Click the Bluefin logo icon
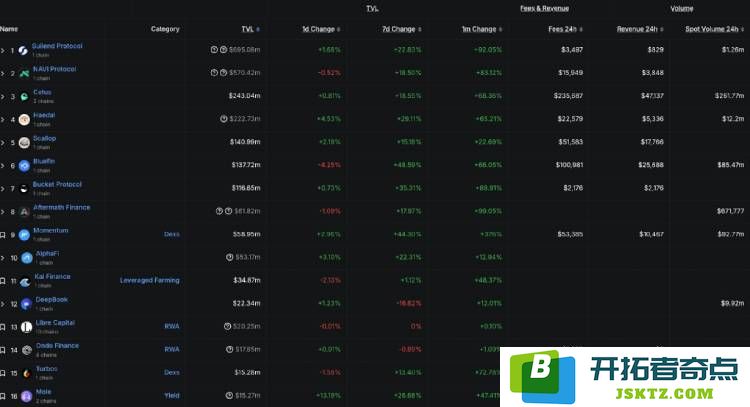The width and height of the screenshot is (750, 407). coord(24,165)
